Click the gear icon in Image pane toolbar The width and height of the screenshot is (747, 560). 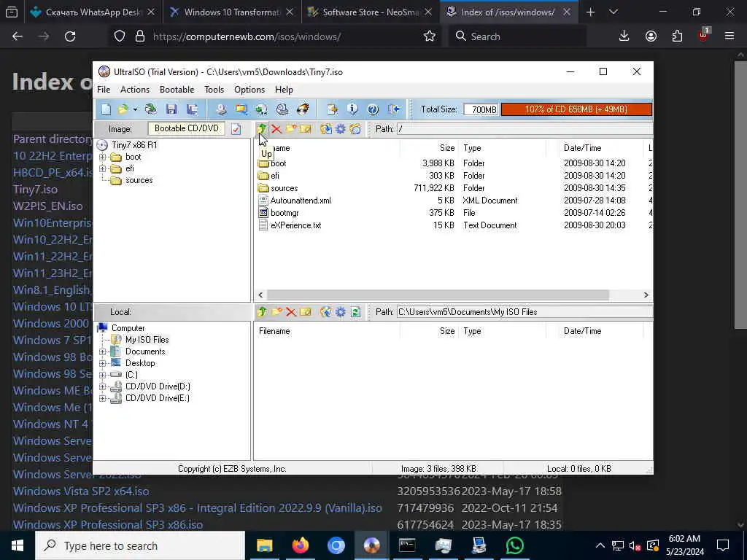(x=341, y=128)
